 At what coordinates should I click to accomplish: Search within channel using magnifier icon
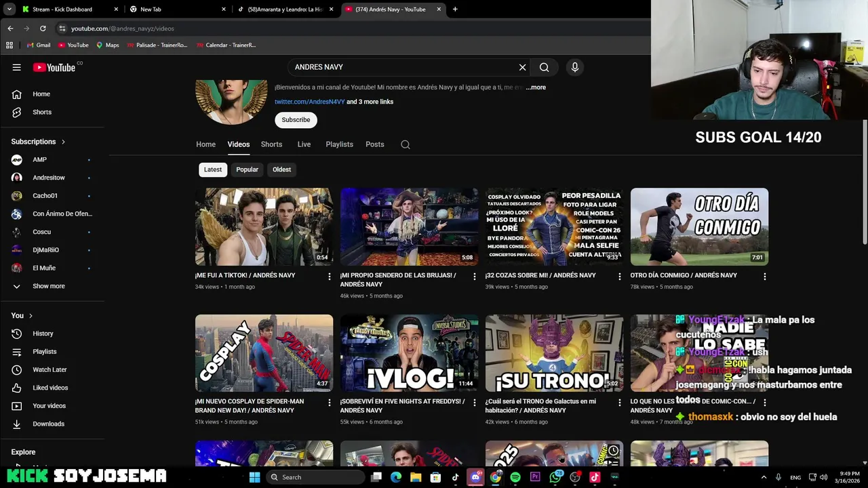point(406,144)
